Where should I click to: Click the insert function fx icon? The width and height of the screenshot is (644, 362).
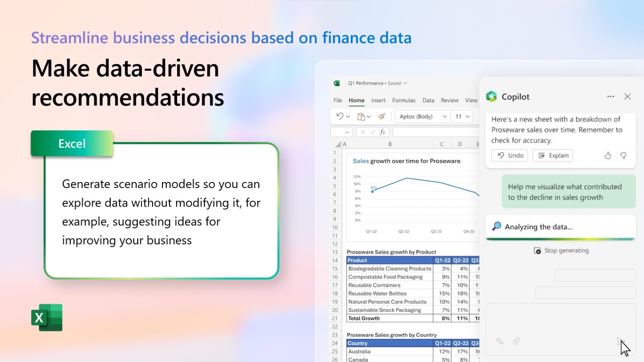(382, 132)
